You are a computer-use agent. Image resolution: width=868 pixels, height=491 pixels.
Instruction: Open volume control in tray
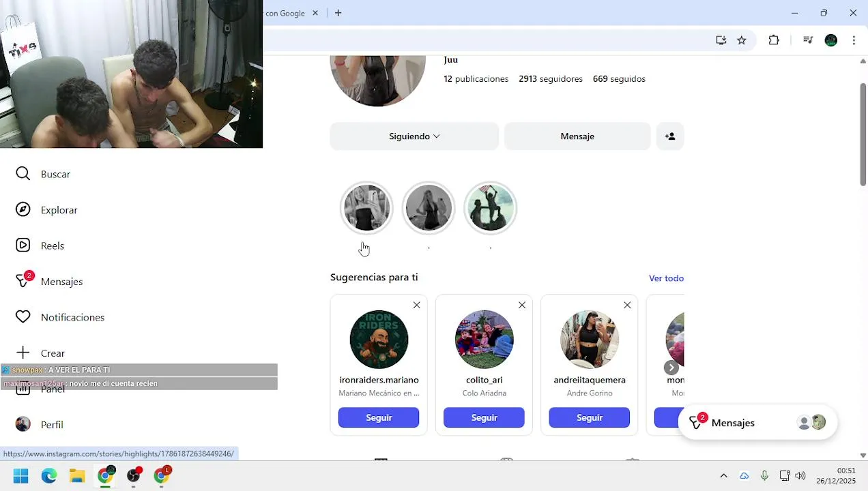[x=800, y=476]
